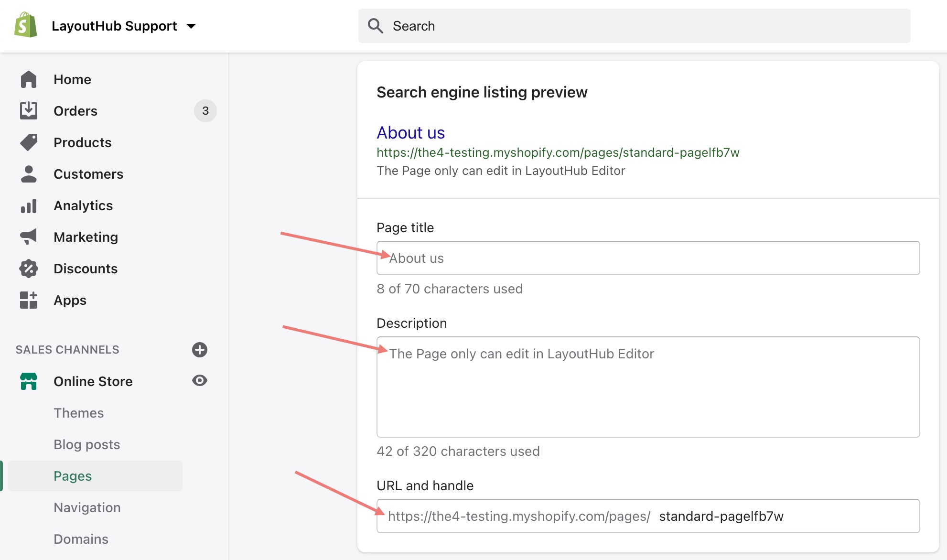
Task: Open Domains under Online Store
Action: (x=81, y=539)
